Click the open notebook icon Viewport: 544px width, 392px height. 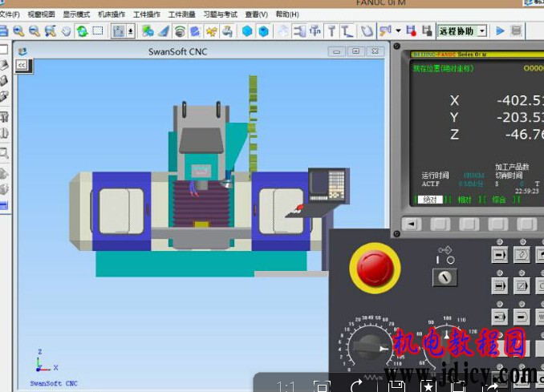tap(367, 31)
